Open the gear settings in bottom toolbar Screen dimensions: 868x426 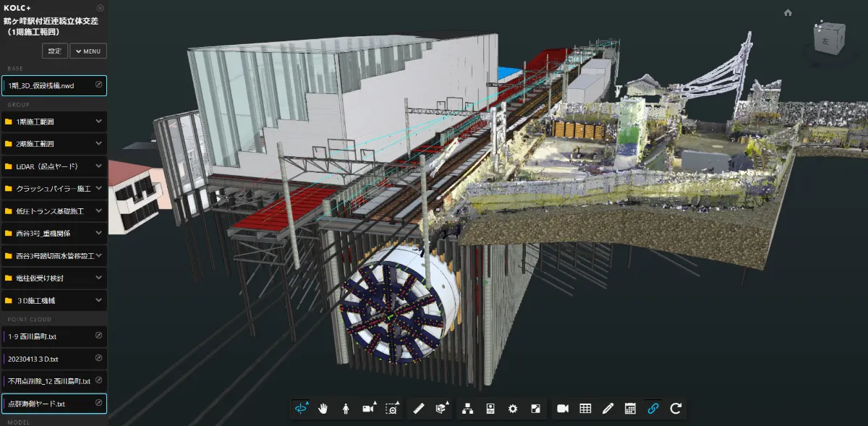coord(513,409)
